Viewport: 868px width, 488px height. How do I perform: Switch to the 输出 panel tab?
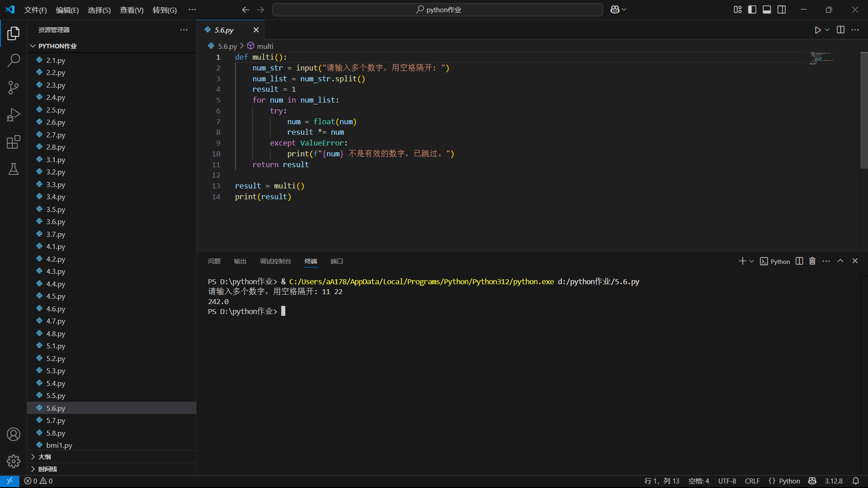click(240, 261)
